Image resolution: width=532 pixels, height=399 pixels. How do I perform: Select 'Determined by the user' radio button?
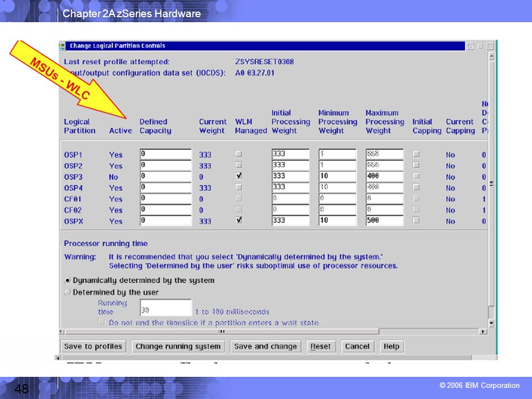tap(68, 292)
